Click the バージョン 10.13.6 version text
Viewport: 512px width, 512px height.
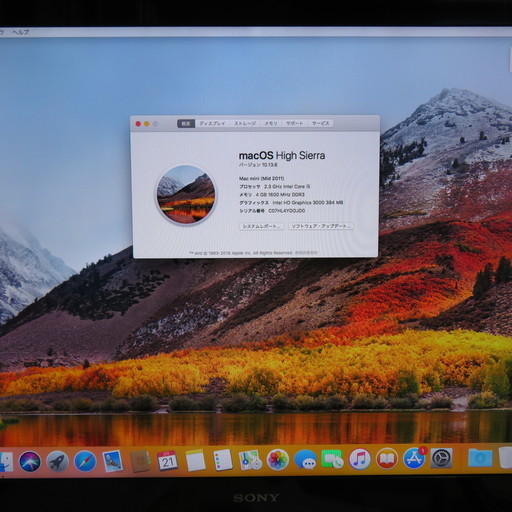click(258, 165)
